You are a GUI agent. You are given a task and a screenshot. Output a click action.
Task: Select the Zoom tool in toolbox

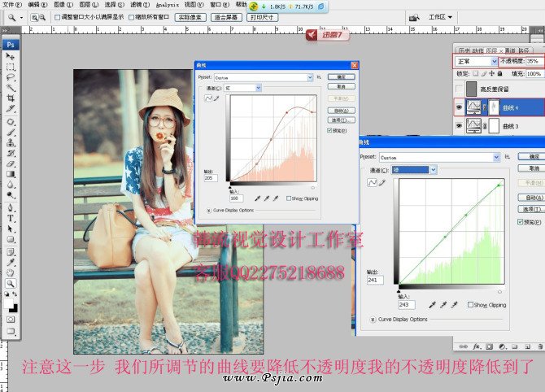point(11,284)
